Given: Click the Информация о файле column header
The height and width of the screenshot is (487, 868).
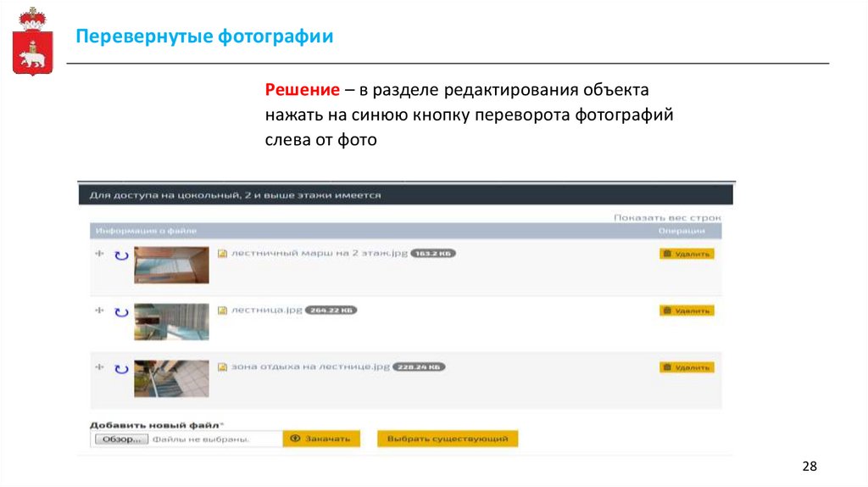Looking at the screenshot, I should 146,231.
